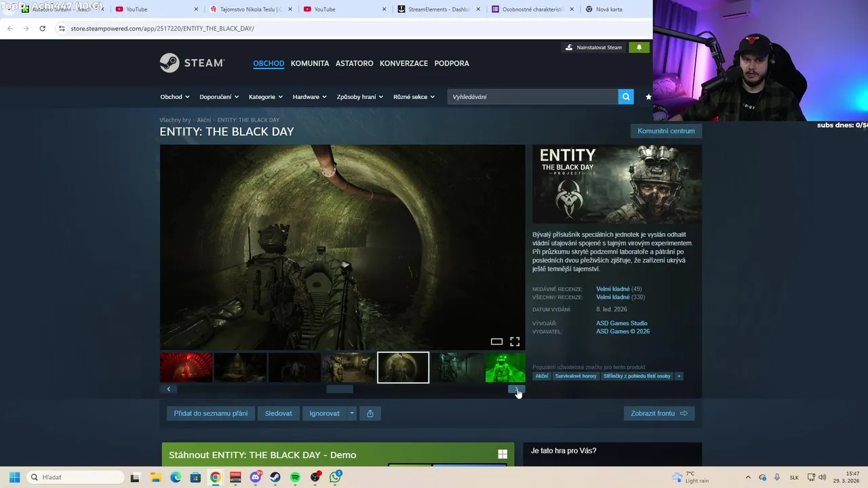Screen dimensions: 868x488
Task: Click Zobrazit frontu button
Action: click(659, 413)
